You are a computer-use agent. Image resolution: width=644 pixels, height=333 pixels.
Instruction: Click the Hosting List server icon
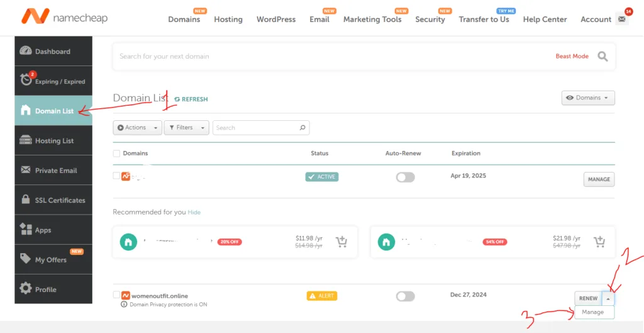[25, 140]
